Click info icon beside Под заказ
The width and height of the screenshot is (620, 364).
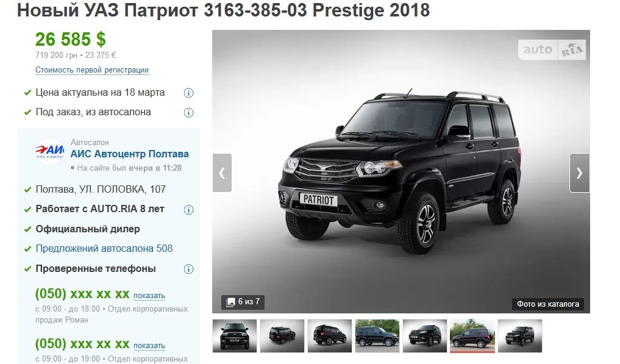point(188,113)
